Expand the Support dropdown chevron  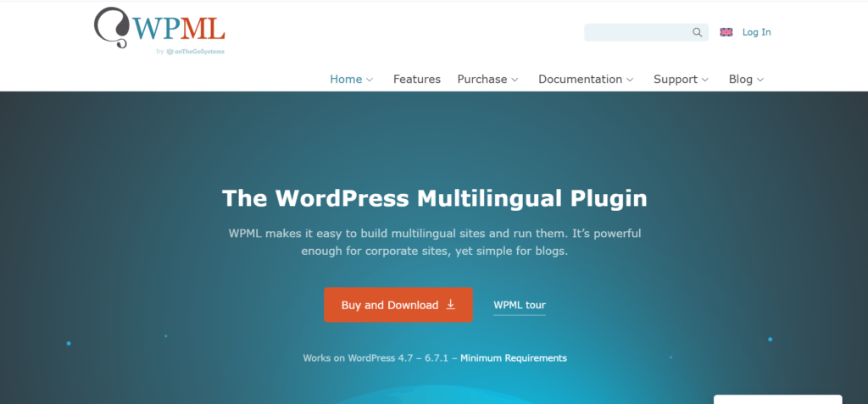tap(704, 80)
